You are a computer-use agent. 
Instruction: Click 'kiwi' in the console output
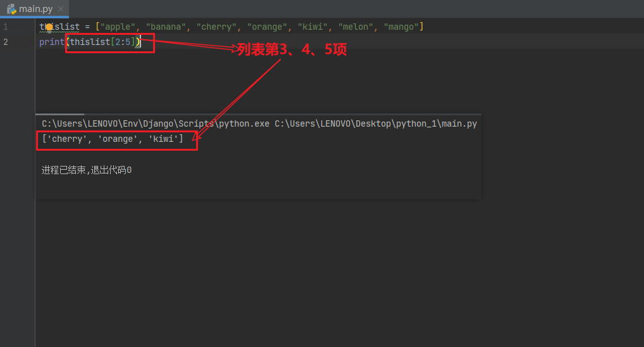(163, 139)
